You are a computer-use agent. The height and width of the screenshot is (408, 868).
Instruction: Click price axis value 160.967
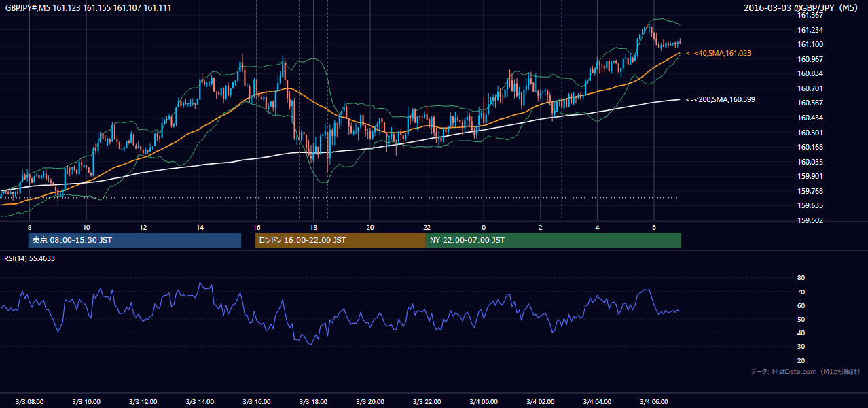coord(810,59)
